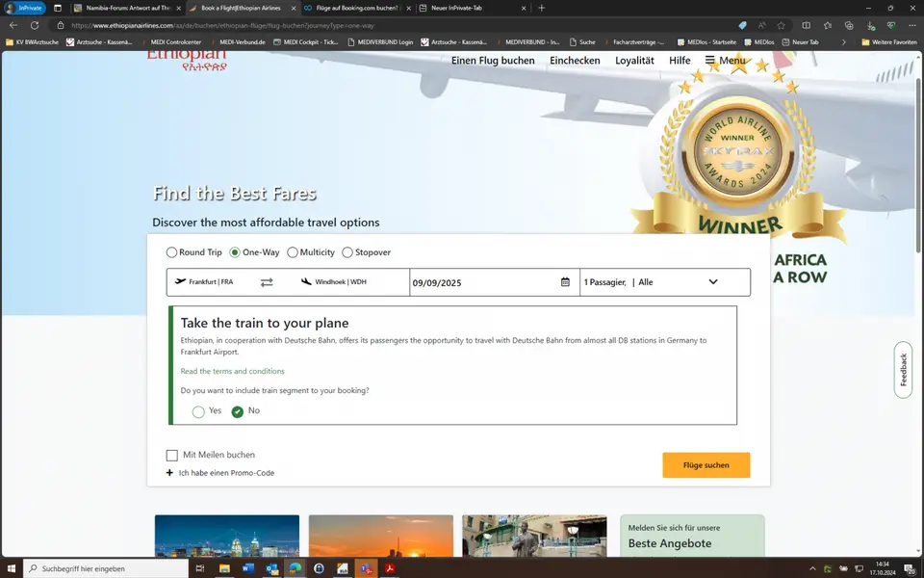
Task: Open the Favorites toolbar icon
Action: pos(828,25)
